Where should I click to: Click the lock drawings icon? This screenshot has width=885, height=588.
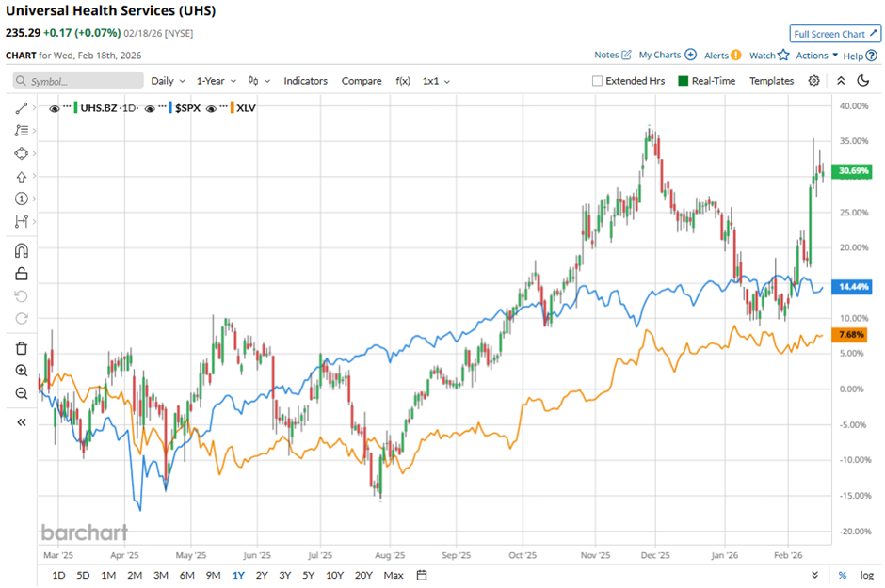pyautogui.click(x=22, y=274)
